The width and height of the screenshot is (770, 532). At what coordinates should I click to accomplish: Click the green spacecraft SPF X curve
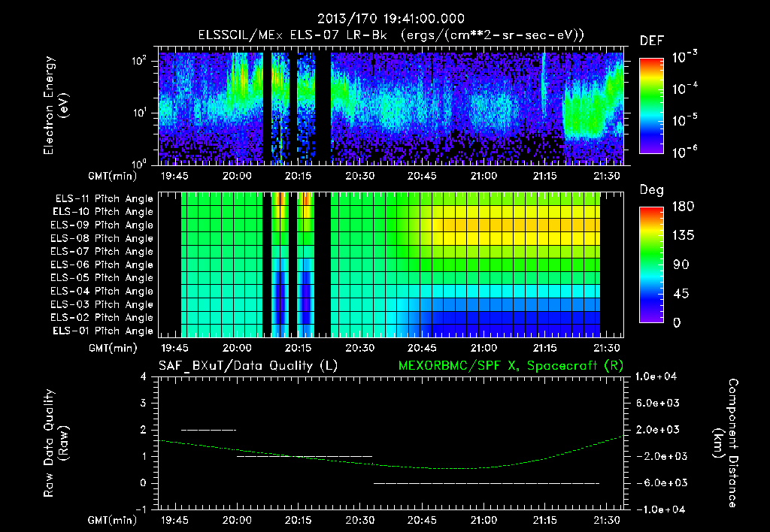point(391,465)
